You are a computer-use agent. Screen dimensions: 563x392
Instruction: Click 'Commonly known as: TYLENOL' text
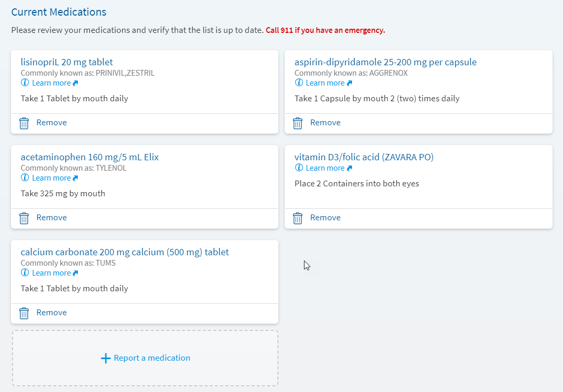(74, 168)
